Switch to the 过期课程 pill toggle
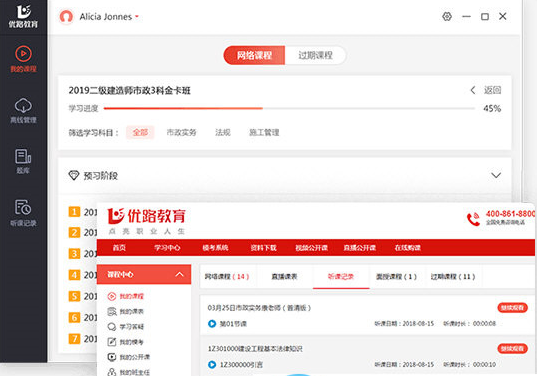This screenshot has height=376, width=537. (x=315, y=55)
